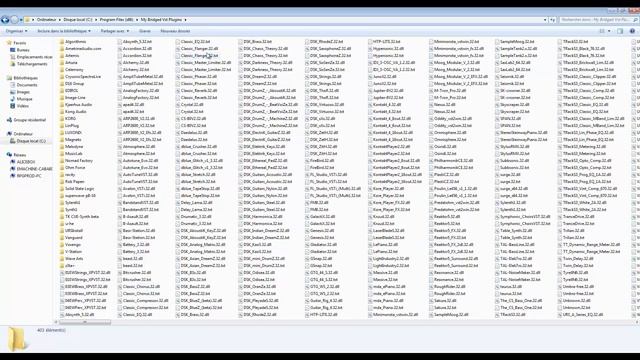
Task: Select the Massive.32.dll file icon
Action: pos(370,273)
